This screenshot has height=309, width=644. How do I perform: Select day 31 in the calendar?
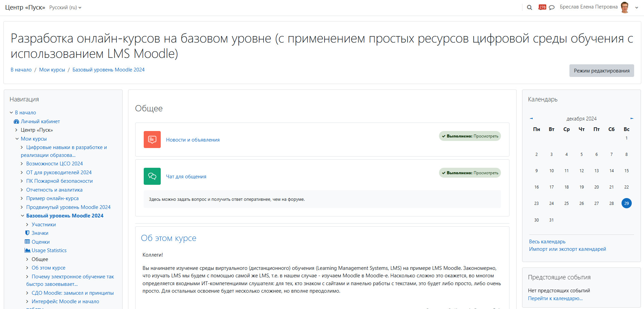coord(551,220)
